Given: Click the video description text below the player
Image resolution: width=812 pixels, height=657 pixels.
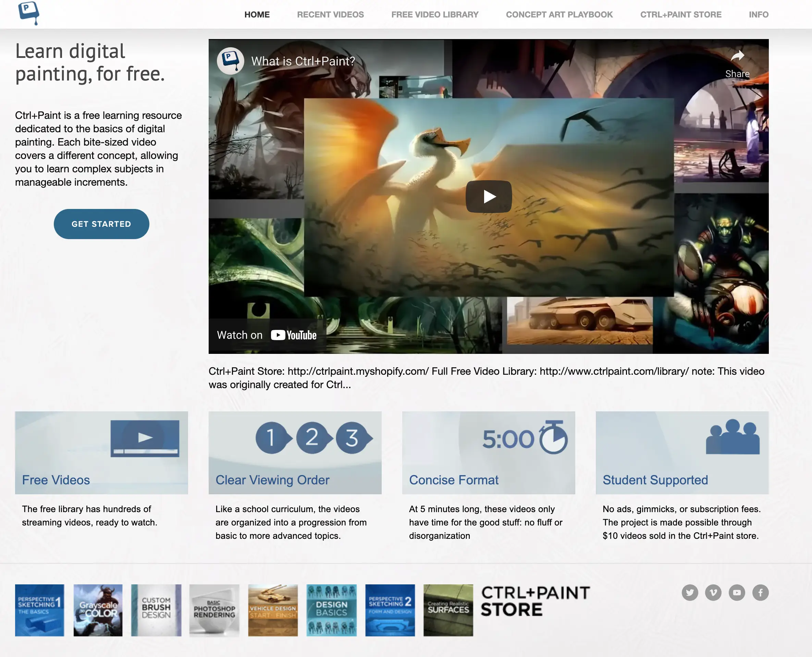Looking at the screenshot, I should 487,378.
